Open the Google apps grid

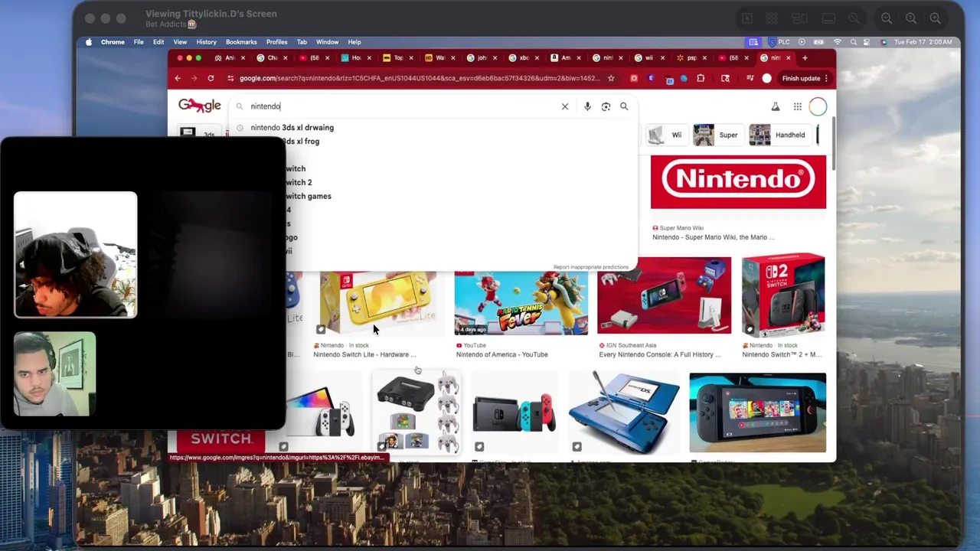point(797,107)
